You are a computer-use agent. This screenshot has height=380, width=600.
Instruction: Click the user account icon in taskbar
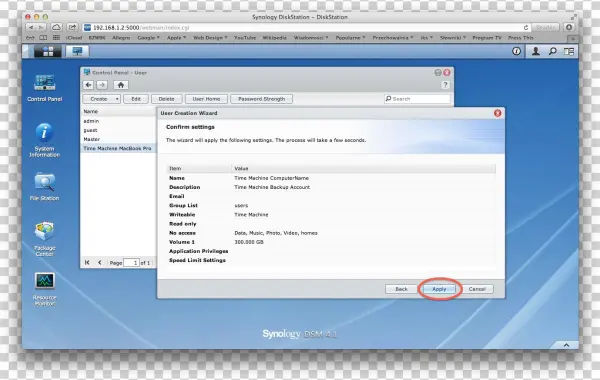[536, 51]
